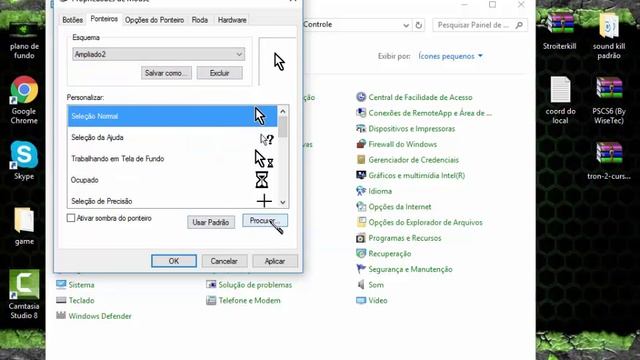Click the Teclado icon
Screen dimensions: 640x360
(x=61, y=300)
